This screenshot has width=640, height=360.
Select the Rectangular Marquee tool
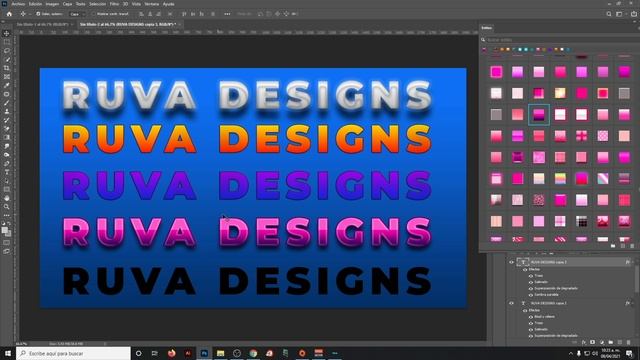[x=7, y=42]
